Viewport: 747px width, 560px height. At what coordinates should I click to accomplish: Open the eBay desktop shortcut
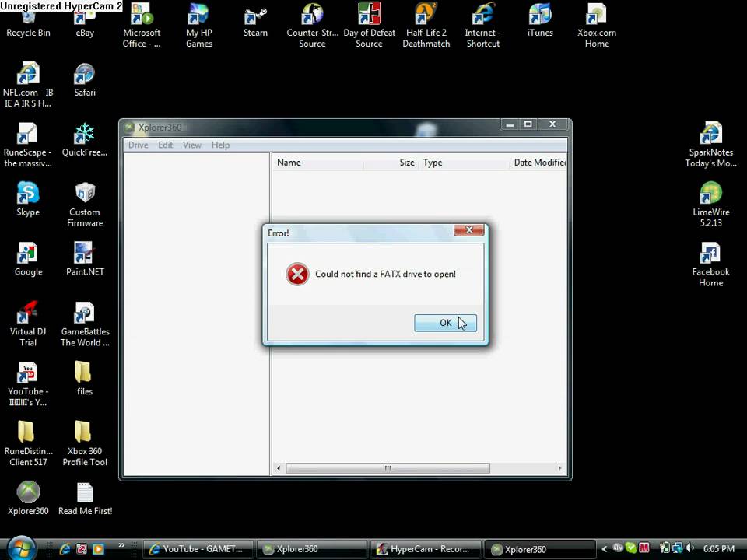click(x=85, y=22)
